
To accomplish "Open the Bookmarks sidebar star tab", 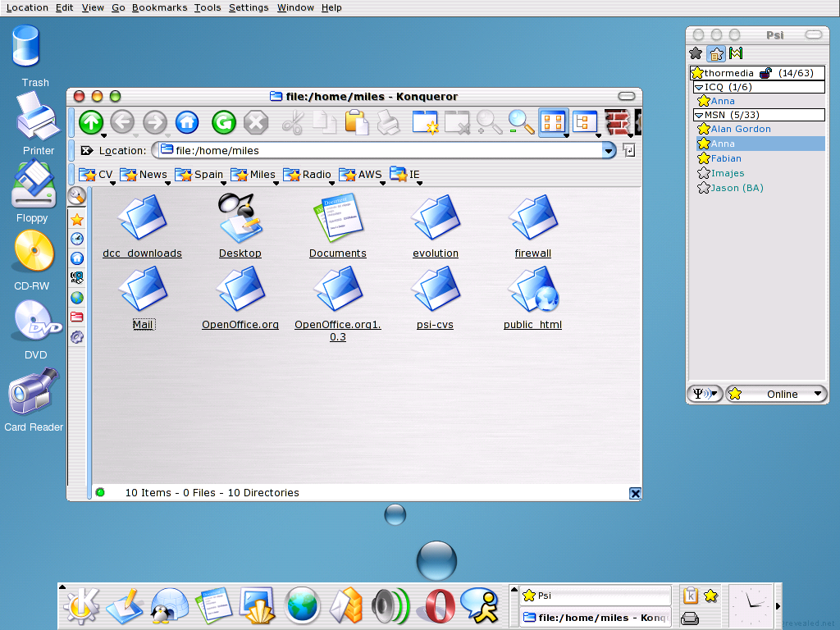I will (77, 220).
